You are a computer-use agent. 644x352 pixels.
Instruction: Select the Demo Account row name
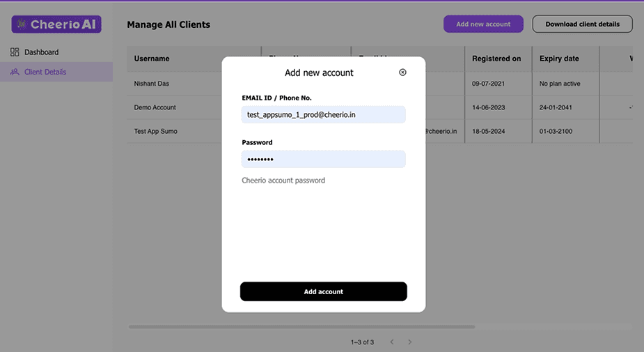(155, 107)
